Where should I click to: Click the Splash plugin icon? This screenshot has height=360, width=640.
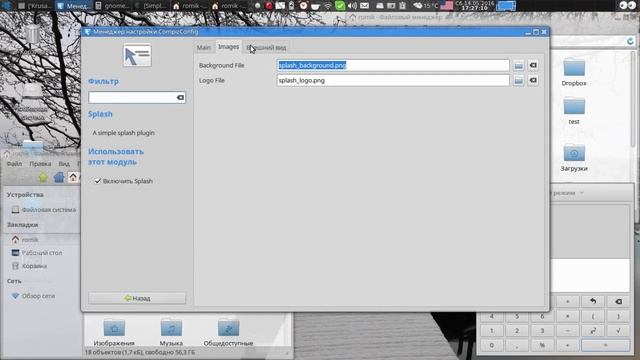tap(137, 56)
